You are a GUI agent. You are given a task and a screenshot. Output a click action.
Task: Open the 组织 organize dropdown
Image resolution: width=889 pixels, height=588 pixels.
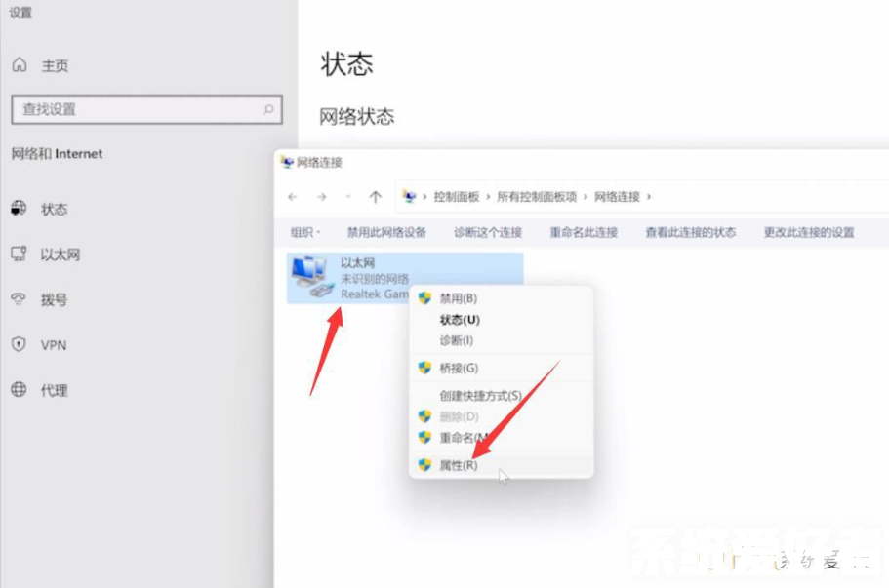tap(305, 232)
